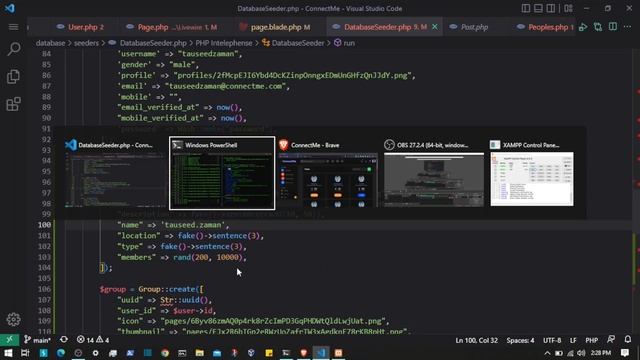This screenshot has height=360, width=640.
Task: Open the volume speaker tray icon
Action: pos(581,353)
